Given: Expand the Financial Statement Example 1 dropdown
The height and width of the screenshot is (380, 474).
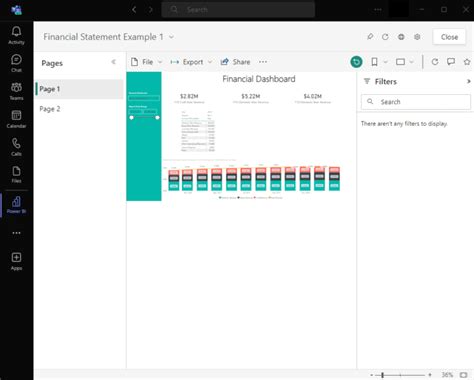Looking at the screenshot, I should coord(171,37).
